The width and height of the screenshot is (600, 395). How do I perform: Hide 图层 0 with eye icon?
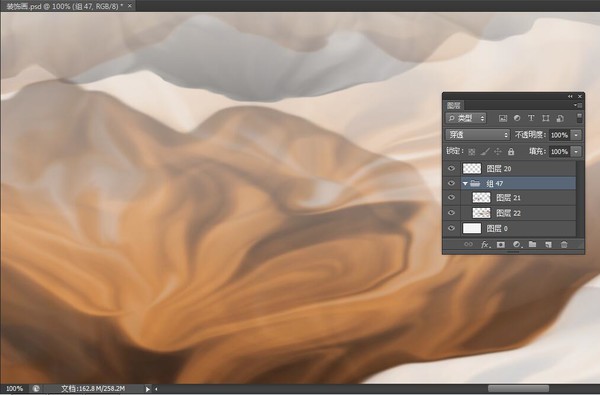(452, 229)
